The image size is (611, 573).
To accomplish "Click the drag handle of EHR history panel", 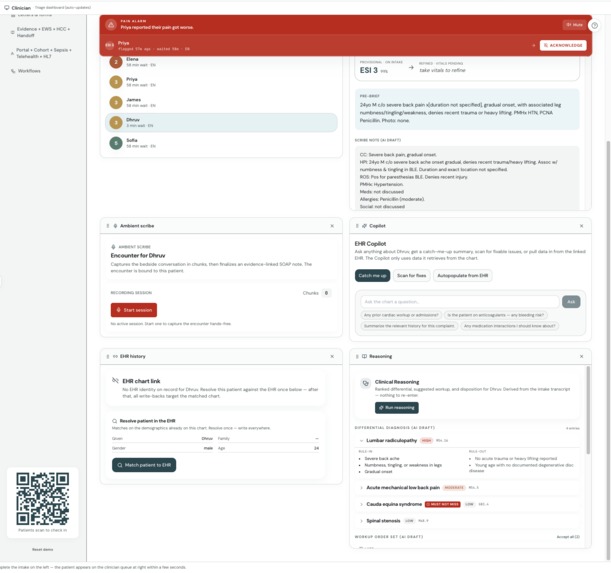I will (x=108, y=356).
